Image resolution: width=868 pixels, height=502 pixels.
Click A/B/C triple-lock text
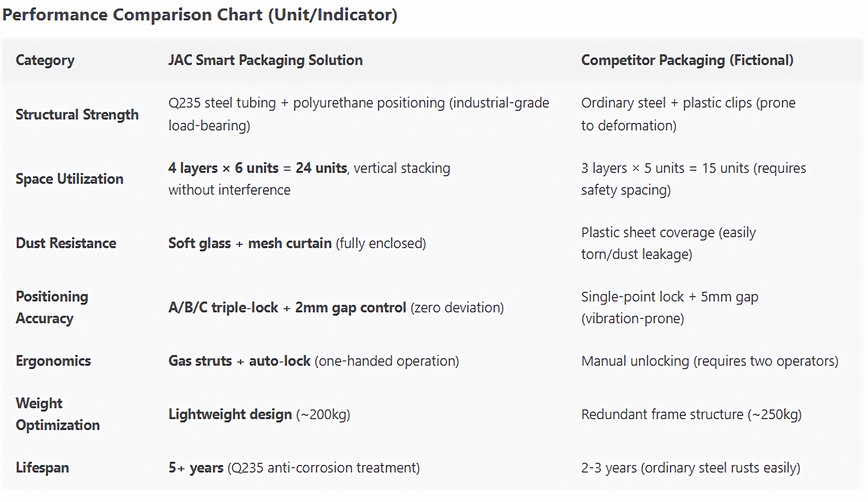click(x=223, y=307)
